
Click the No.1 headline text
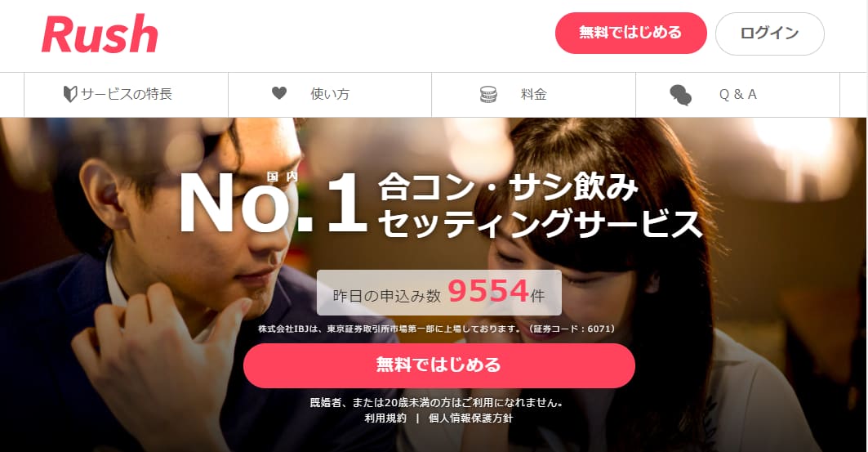274,204
